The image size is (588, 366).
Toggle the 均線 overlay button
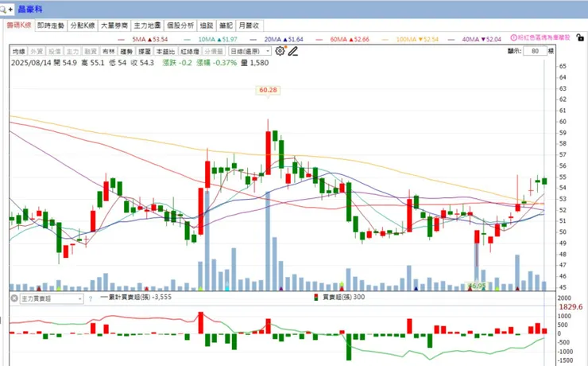[x=18, y=52]
